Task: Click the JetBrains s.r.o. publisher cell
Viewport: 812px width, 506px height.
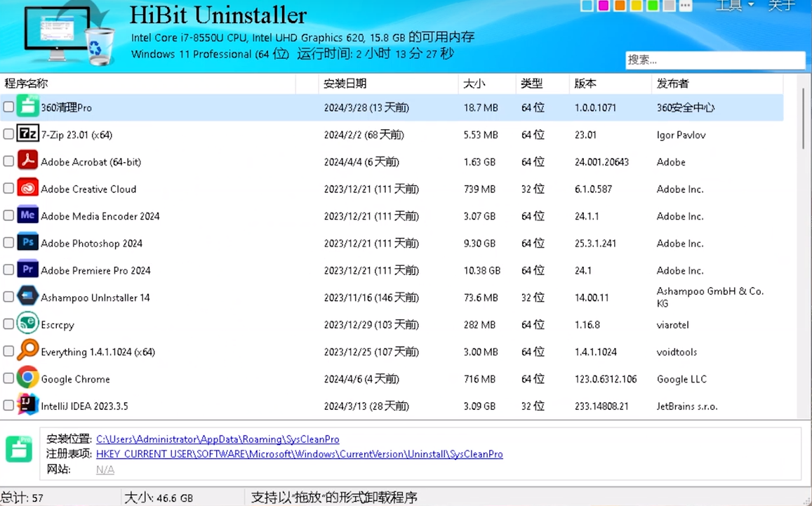Action: [x=687, y=406]
